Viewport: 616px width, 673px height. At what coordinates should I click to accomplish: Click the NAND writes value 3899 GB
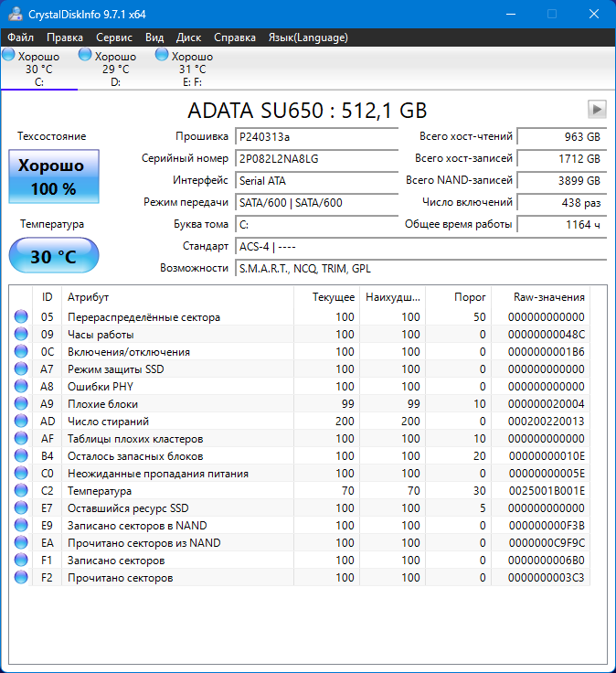[x=561, y=181]
